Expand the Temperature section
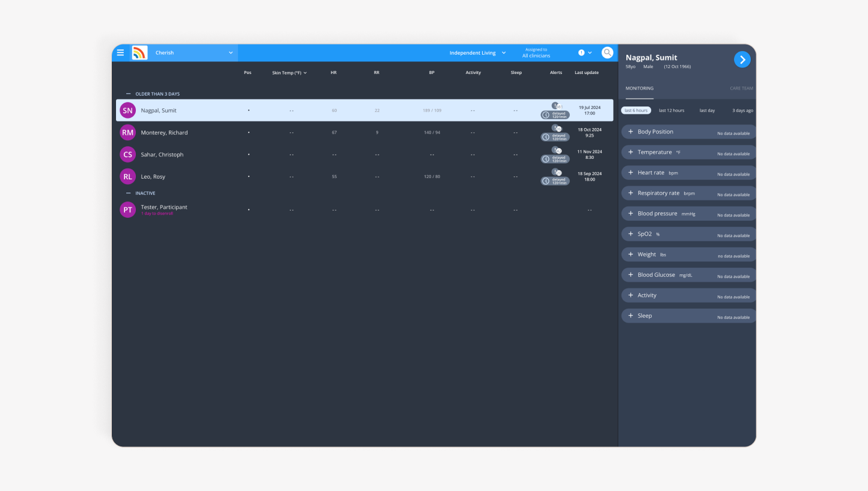The image size is (868, 491). tap(689, 152)
